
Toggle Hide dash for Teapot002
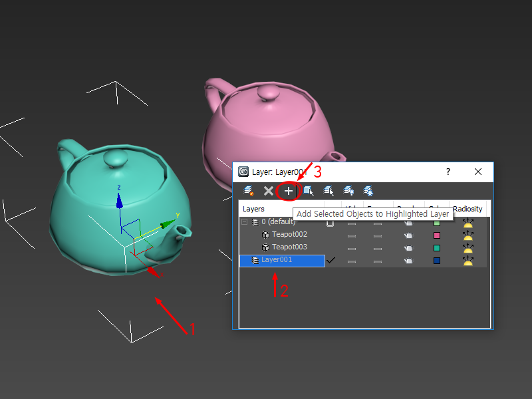pyautogui.click(x=352, y=236)
